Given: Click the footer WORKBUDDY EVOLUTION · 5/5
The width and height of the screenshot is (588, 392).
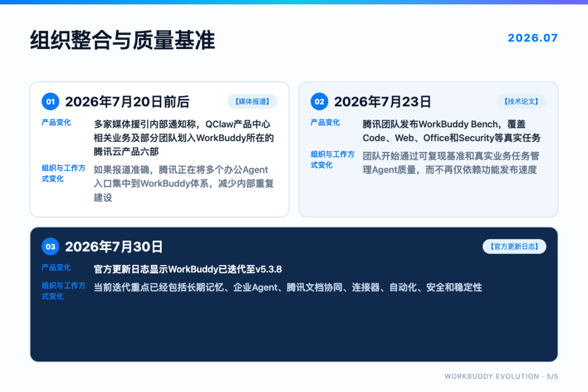Looking at the screenshot, I should pyautogui.click(x=501, y=376).
